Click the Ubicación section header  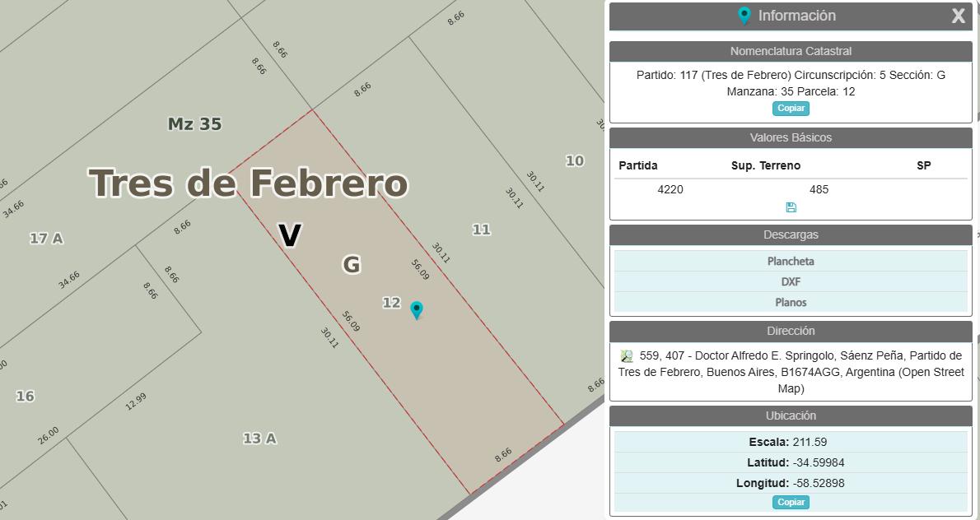click(791, 416)
